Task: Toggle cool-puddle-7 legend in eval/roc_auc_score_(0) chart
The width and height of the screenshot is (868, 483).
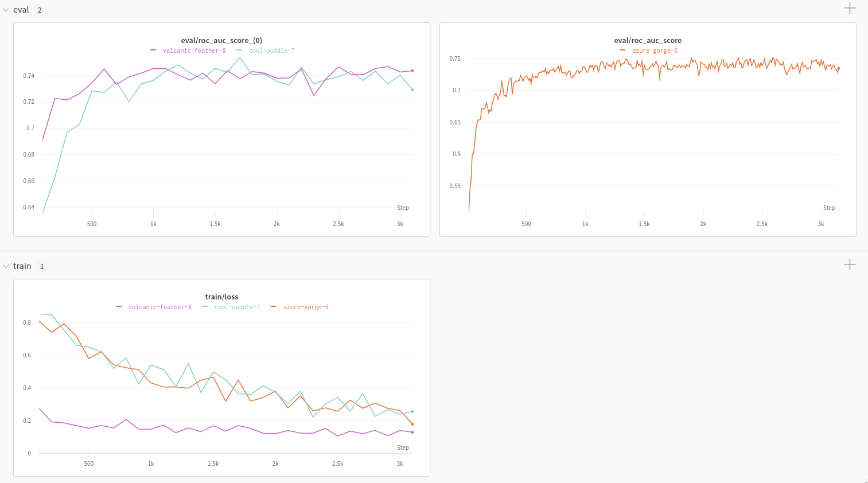Action: pyautogui.click(x=271, y=50)
